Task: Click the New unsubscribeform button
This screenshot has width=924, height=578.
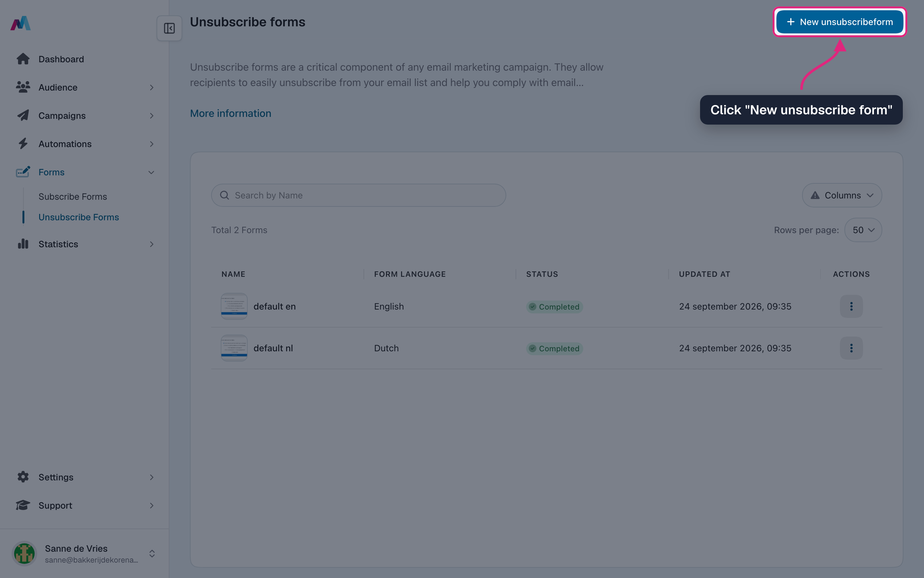Action: 840,22
